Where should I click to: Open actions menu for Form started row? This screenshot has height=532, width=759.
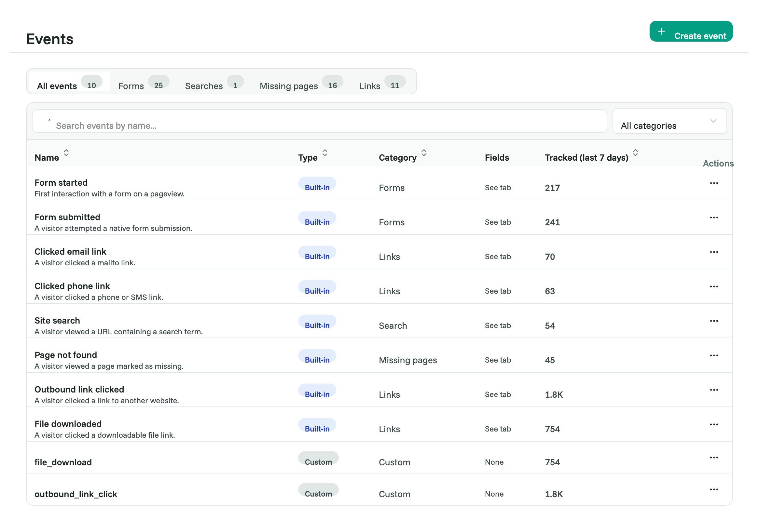coord(714,183)
